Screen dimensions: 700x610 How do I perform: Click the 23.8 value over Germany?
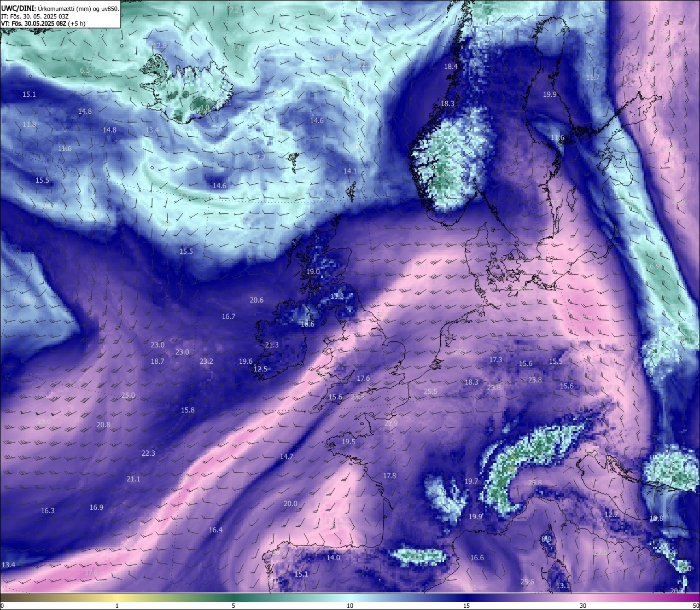pyautogui.click(x=535, y=380)
